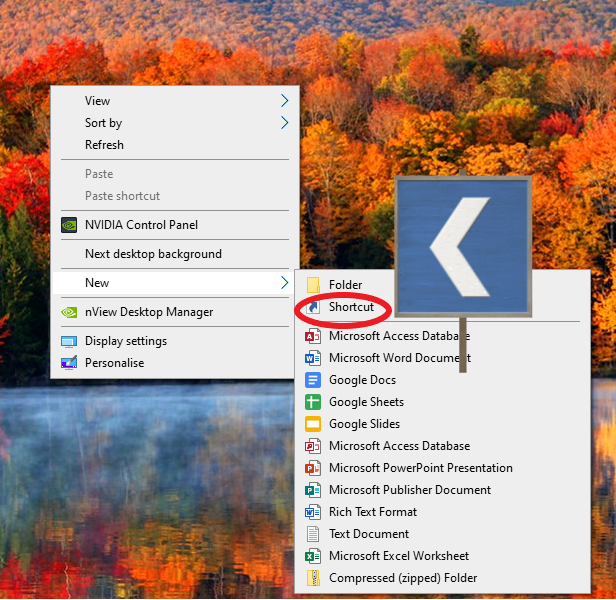Click the yellow Google Slides icon
Screen dimensions: 616x600
coord(313,424)
